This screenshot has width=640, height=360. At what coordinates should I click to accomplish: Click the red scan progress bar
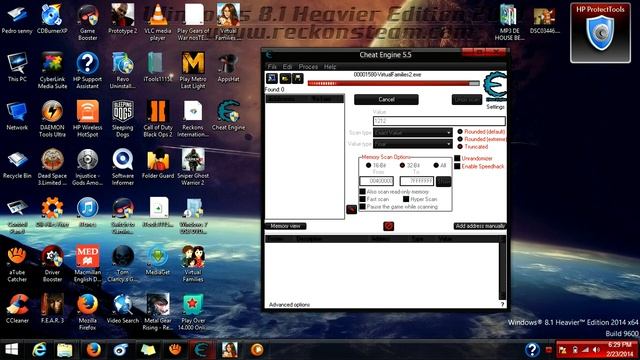[x=393, y=83]
